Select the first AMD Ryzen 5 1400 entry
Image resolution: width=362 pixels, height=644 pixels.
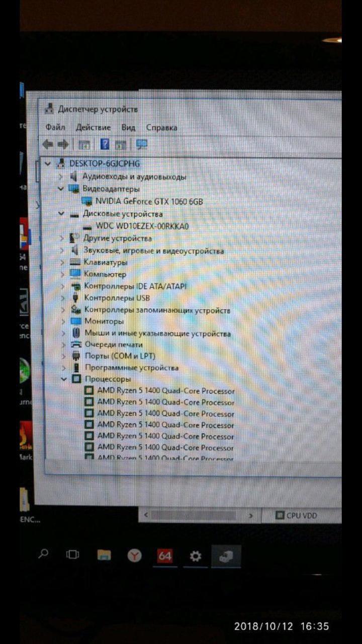point(166,390)
